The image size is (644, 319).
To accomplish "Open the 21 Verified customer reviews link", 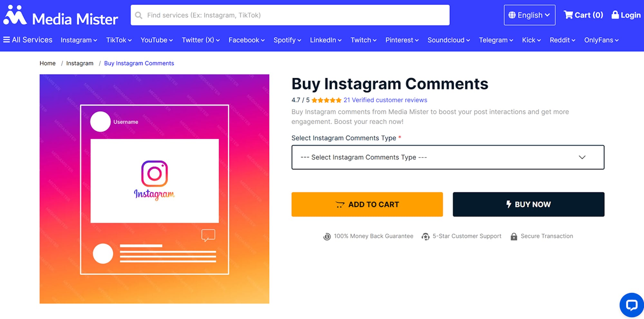I will click(x=385, y=100).
